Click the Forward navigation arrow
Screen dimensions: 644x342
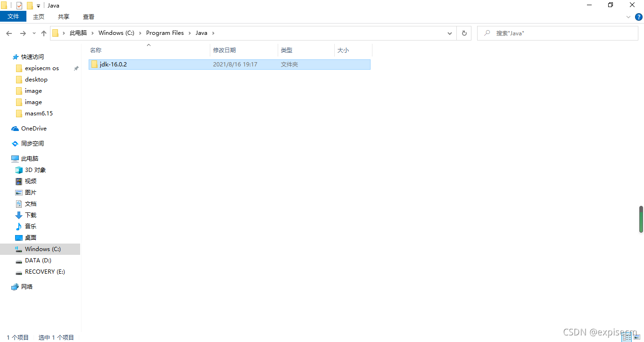(x=23, y=33)
